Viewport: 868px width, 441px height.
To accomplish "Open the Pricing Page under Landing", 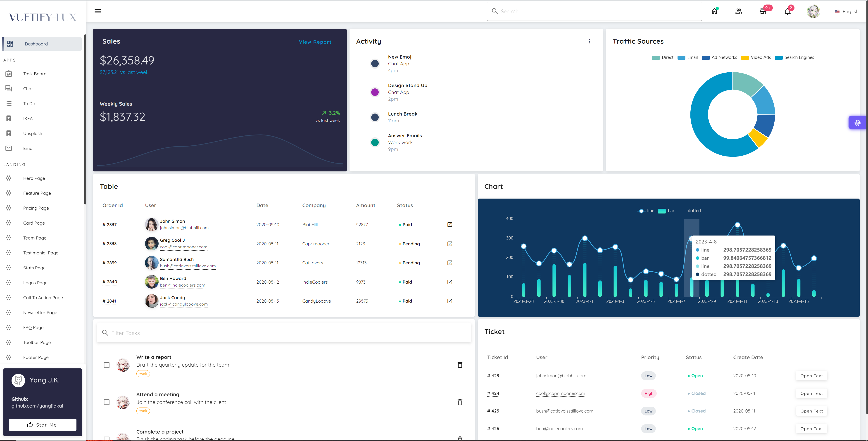I will pyautogui.click(x=36, y=208).
